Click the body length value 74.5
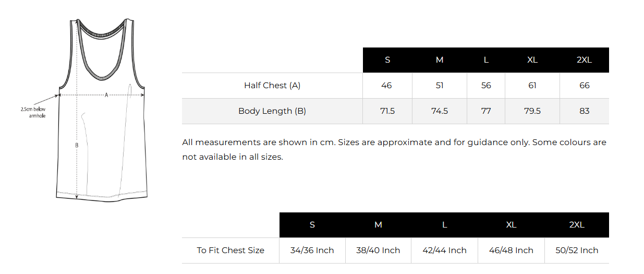644x274 pixels. (x=440, y=111)
